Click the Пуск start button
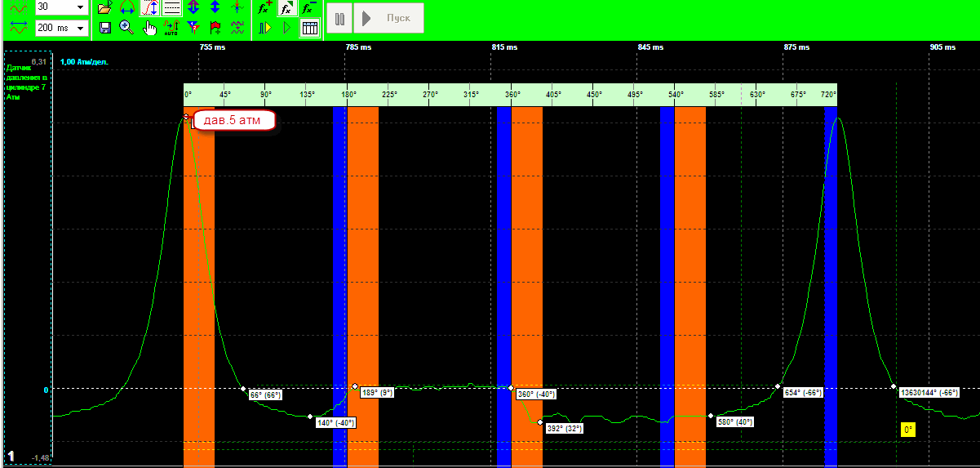 389,18
